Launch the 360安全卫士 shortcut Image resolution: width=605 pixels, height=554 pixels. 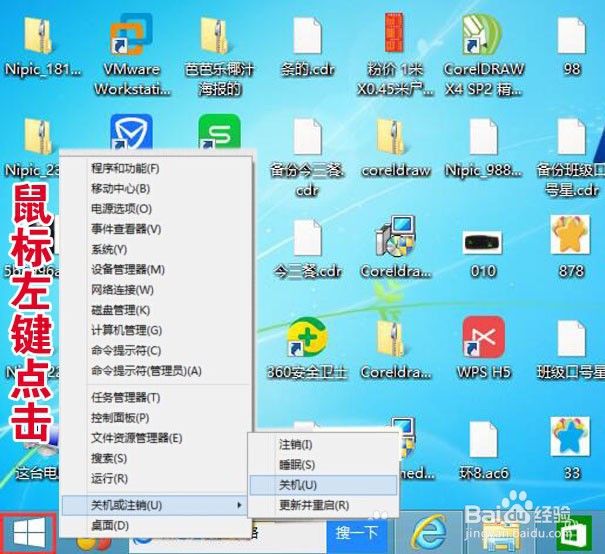(308, 338)
